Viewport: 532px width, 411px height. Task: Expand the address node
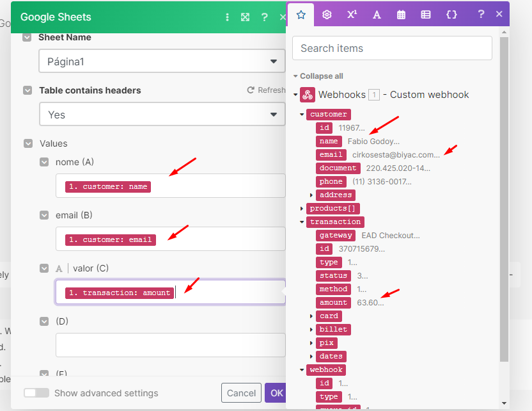pyautogui.click(x=311, y=195)
